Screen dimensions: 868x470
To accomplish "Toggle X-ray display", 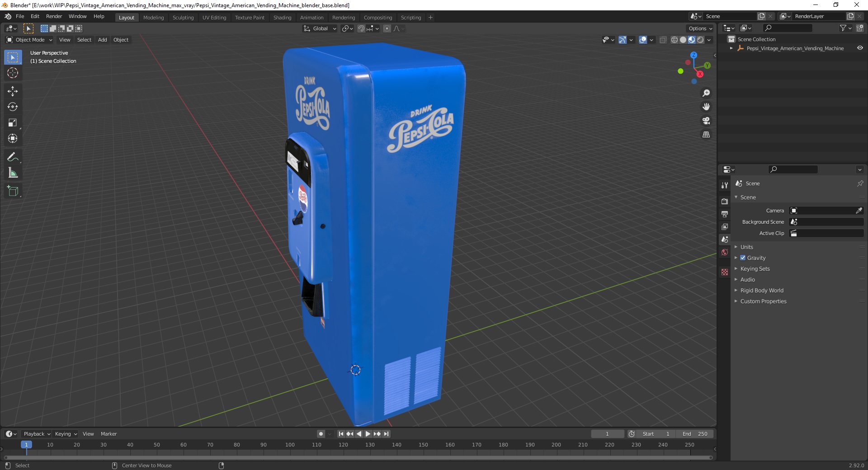I will click(663, 40).
